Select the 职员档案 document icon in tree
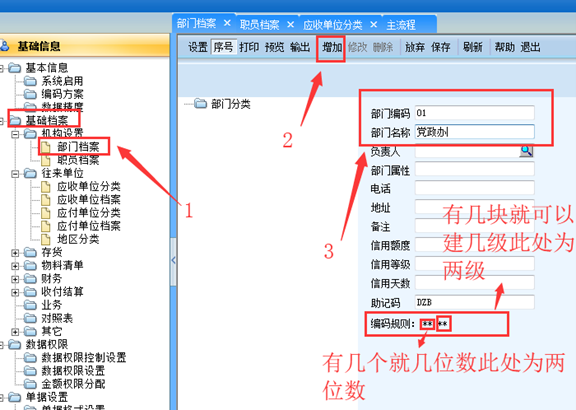Image resolution: width=576 pixels, height=410 pixels. tap(46, 160)
